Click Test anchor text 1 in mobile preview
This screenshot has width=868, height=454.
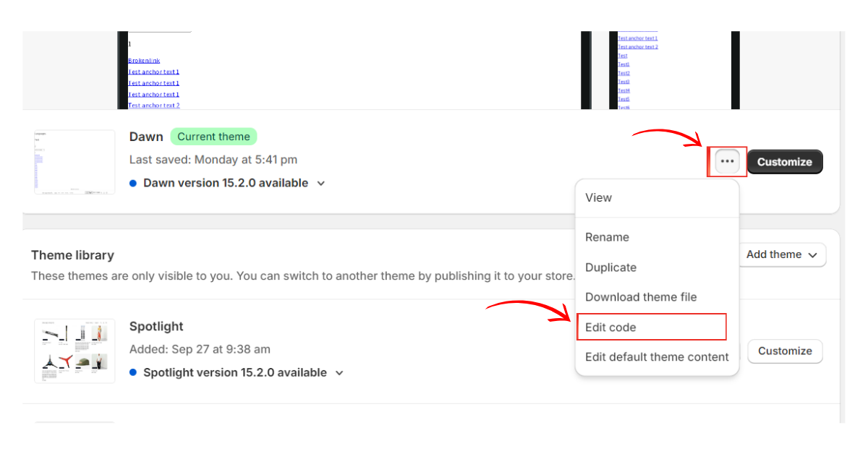pos(637,38)
